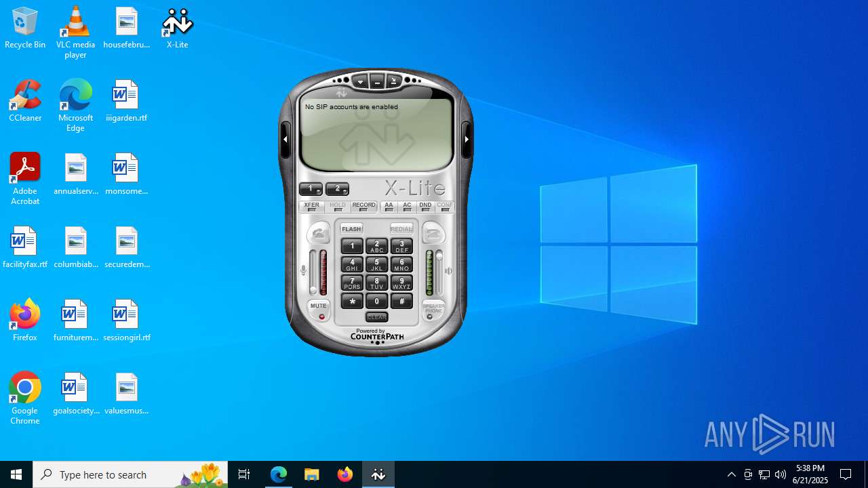The image size is (868, 488).
Task: Click the speaker icon beside volume slider
Action: [449, 271]
